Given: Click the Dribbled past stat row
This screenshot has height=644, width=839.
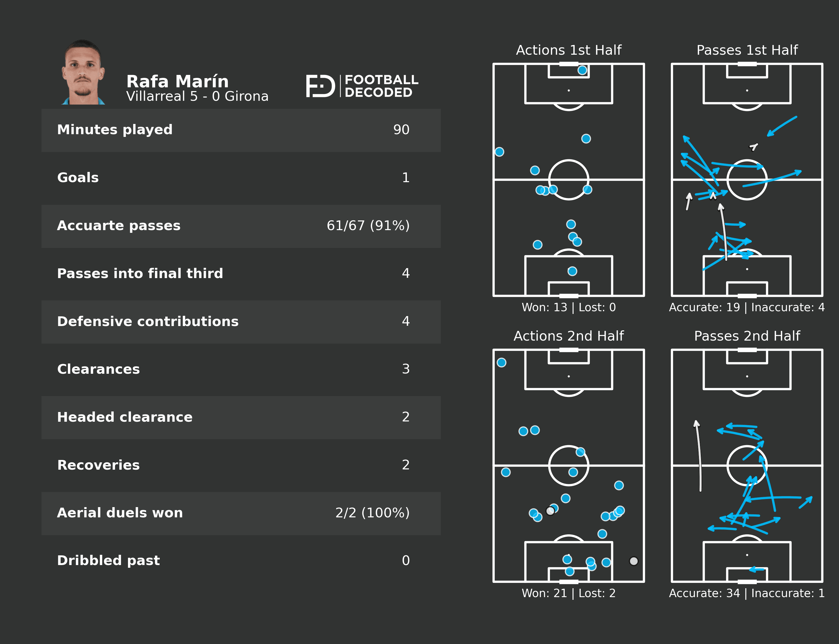Looking at the screenshot, I should pos(241,560).
